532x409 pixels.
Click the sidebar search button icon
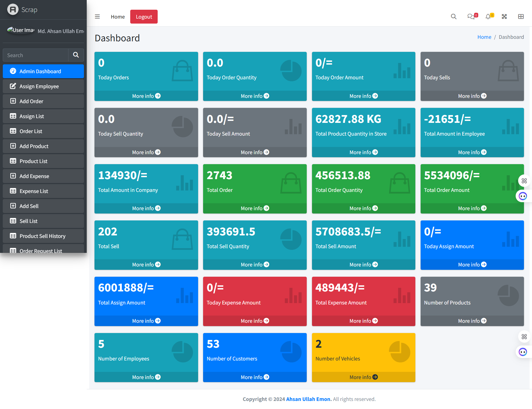point(76,55)
